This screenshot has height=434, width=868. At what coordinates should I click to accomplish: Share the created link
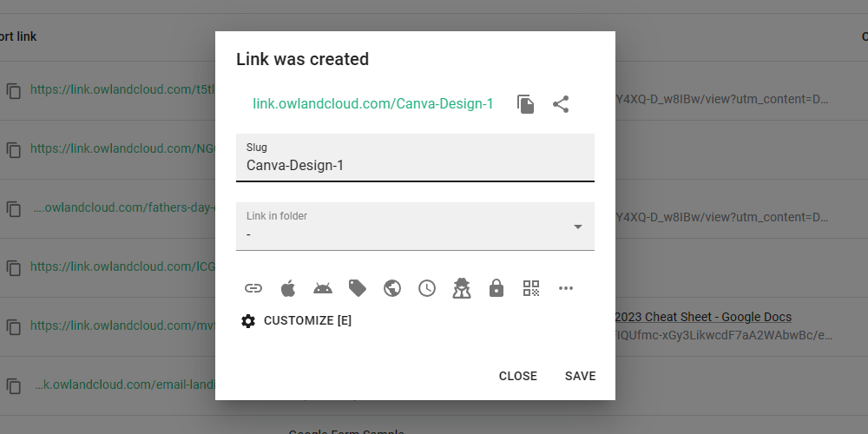click(x=561, y=104)
